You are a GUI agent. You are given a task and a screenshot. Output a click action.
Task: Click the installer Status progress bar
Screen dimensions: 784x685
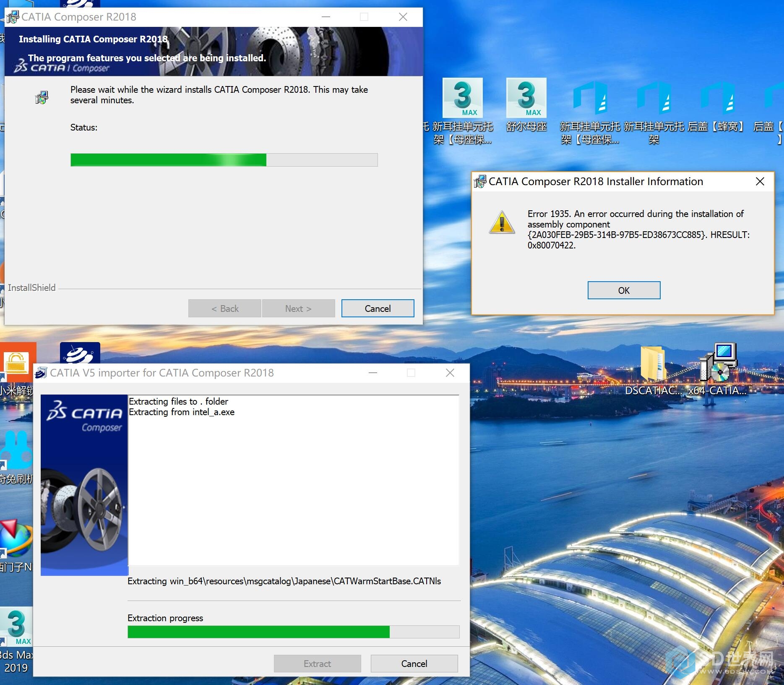[x=224, y=160]
